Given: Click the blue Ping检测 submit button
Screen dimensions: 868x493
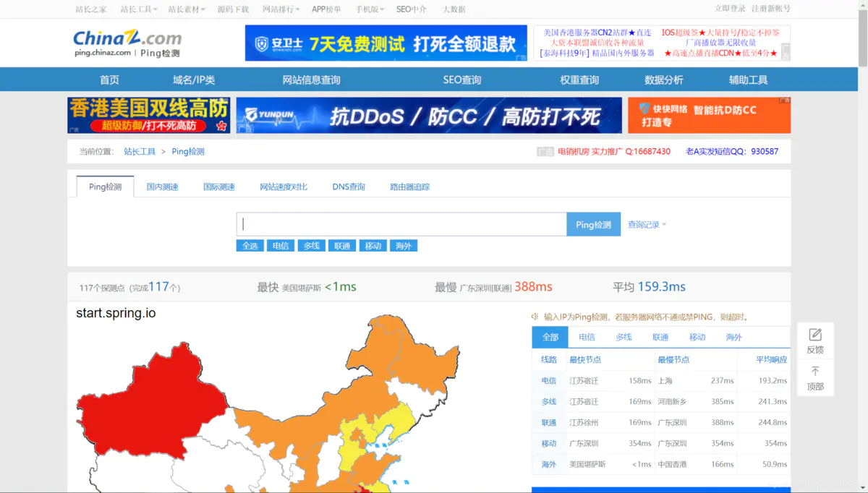Looking at the screenshot, I should coord(593,224).
